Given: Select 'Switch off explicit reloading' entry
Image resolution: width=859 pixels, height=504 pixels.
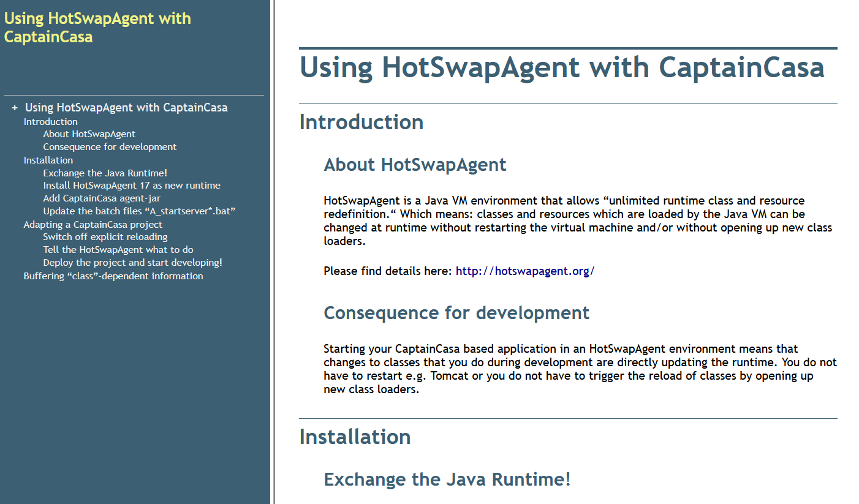Looking at the screenshot, I should point(105,237).
